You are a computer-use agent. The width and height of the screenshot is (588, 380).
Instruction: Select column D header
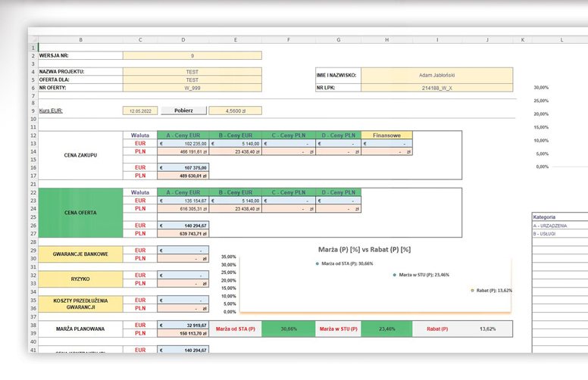pos(183,39)
